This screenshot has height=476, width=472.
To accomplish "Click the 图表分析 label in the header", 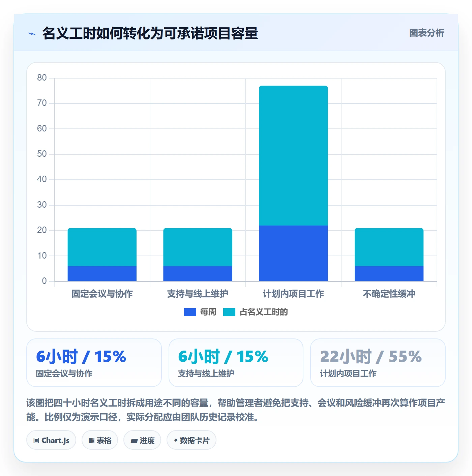I will tap(426, 33).
